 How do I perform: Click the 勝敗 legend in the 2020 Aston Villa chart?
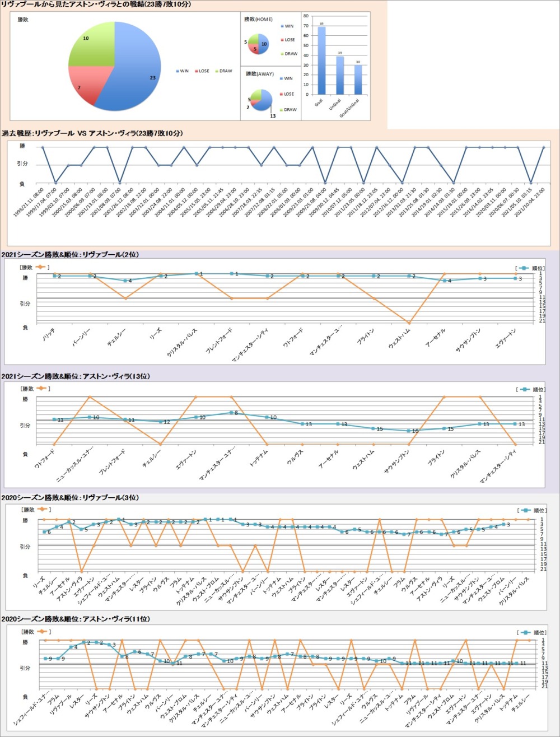tap(35, 631)
